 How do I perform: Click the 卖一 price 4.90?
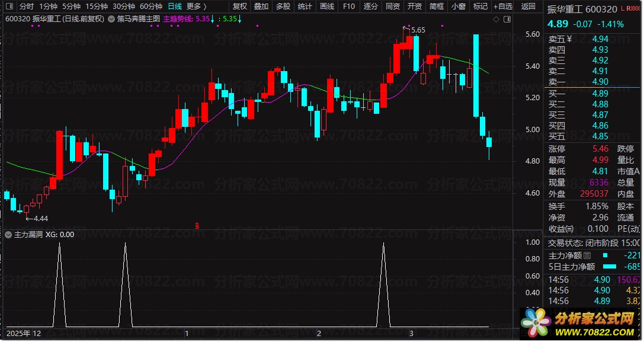click(x=600, y=82)
